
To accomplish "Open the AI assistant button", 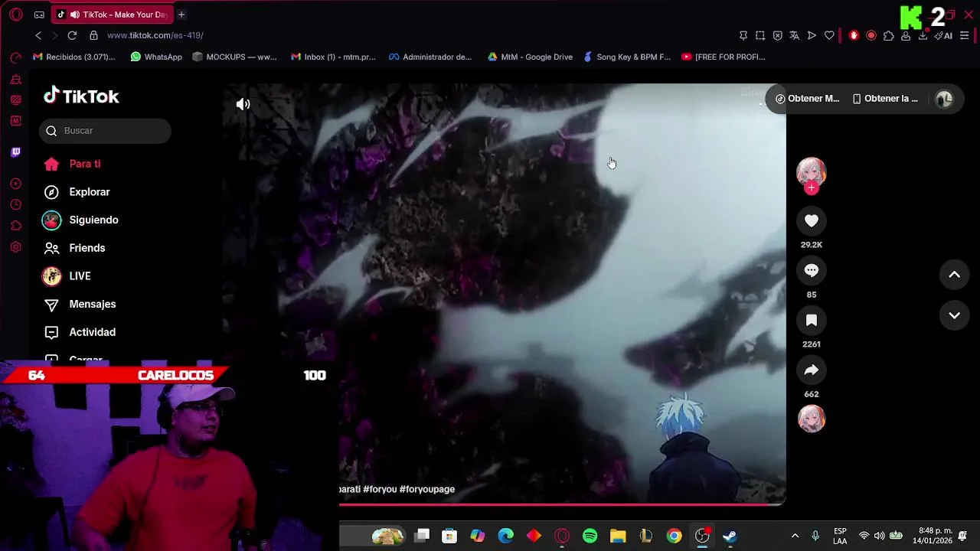I will 944,35.
